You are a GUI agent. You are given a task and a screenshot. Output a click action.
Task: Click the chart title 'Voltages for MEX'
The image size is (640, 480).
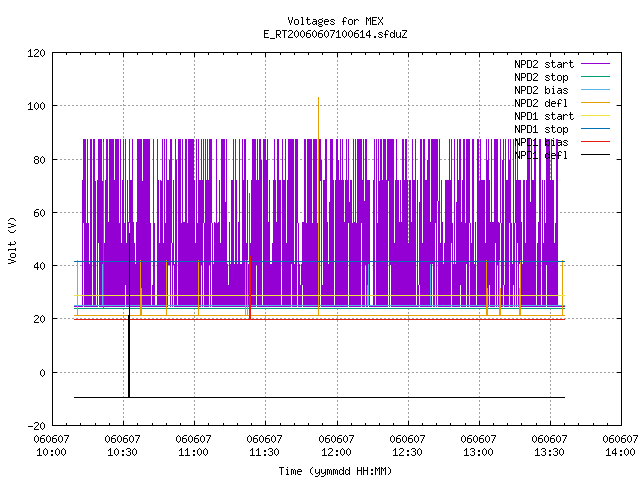(x=335, y=21)
